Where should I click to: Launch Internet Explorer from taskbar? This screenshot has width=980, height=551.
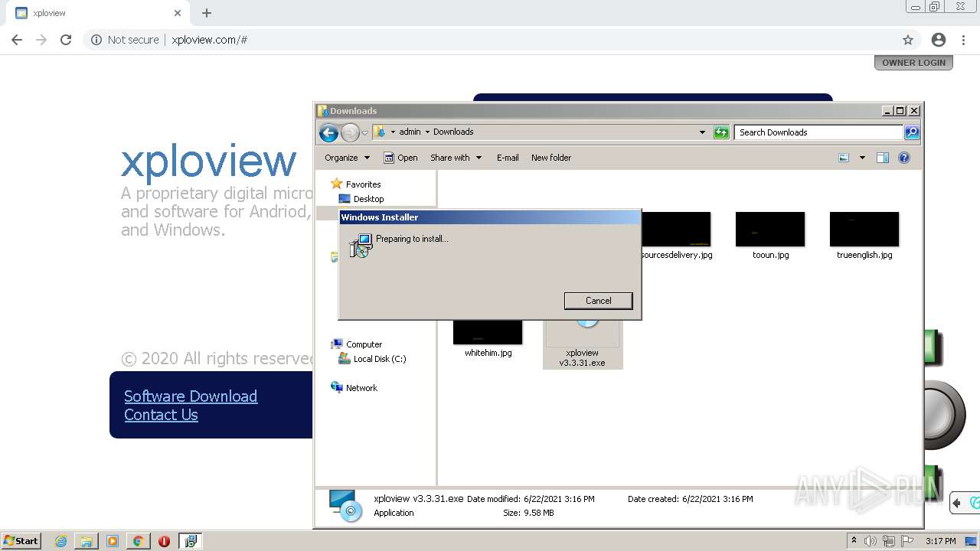tap(61, 541)
